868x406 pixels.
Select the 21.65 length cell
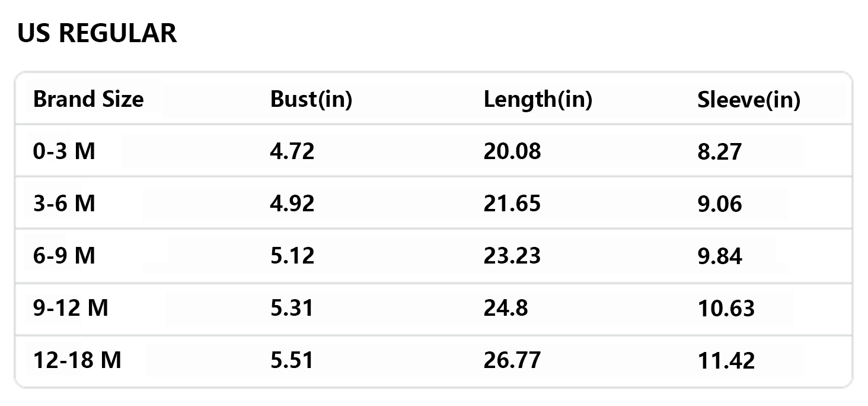512,204
